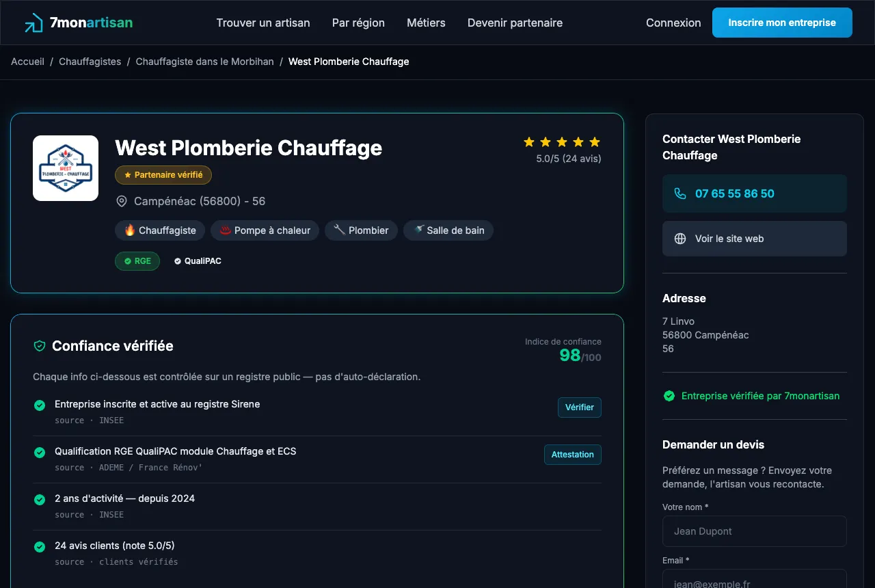The image size is (875, 588).
Task: Click the check icon in the QualiPAC badge
Action: click(178, 261)
